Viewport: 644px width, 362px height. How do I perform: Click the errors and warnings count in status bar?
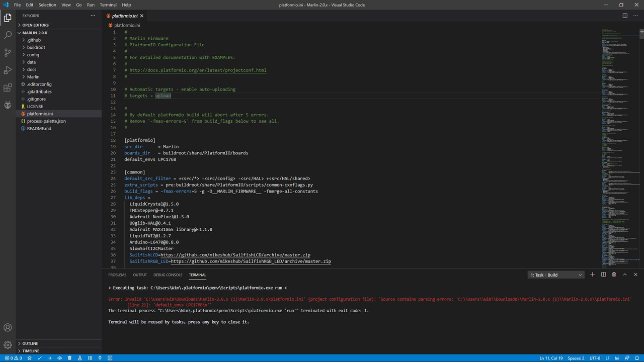13,358
